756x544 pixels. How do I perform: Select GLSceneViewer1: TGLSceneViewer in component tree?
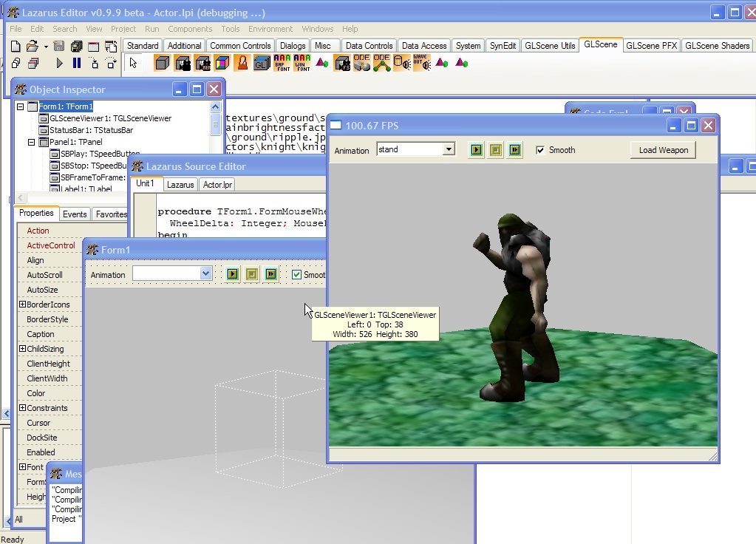point(110,119)
